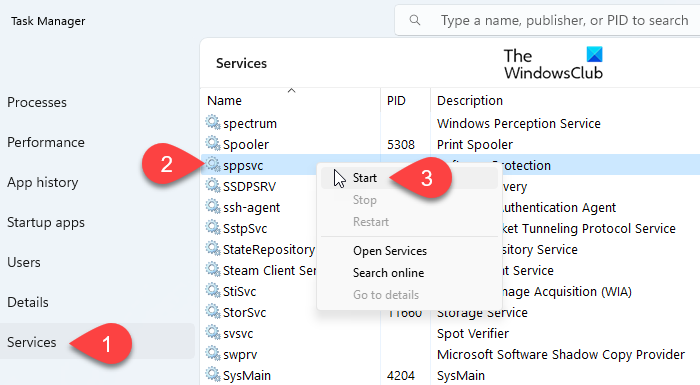The image size is (700, 385).
Task: Click the ssh-agent service gear icon
Action: [x=213, y=206]
